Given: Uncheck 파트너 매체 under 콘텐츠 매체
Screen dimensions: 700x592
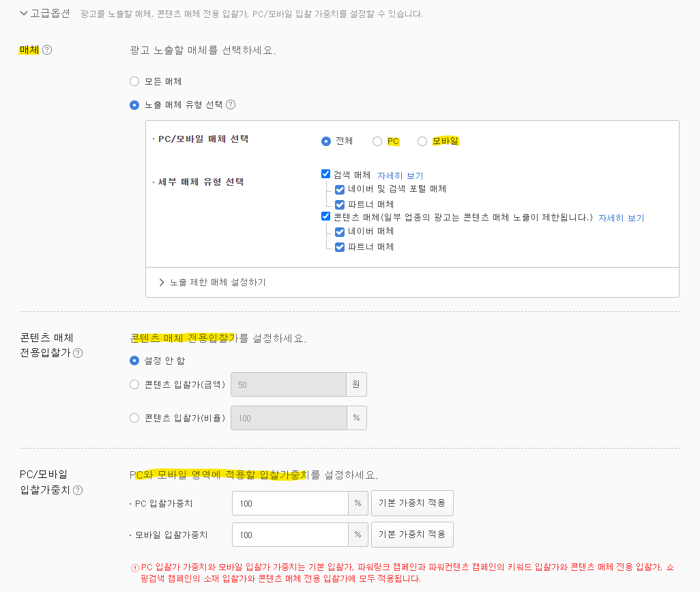Looking at the screenshot, I should pos(340,247).
